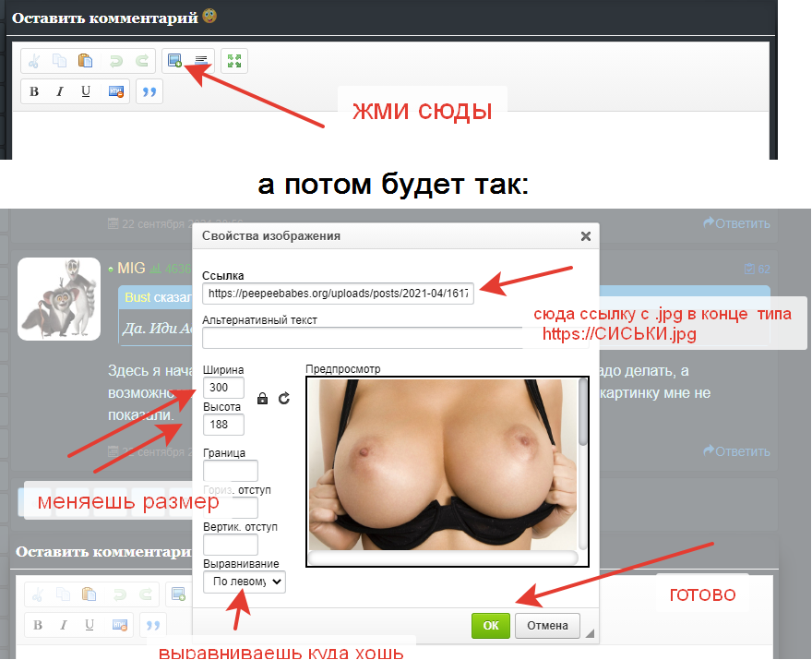Toggle Bold formatting in top editor toolbar
Image resolution: width=812 pixels, height=672 pixels.
pyautogui.click(x=34, y=91)
